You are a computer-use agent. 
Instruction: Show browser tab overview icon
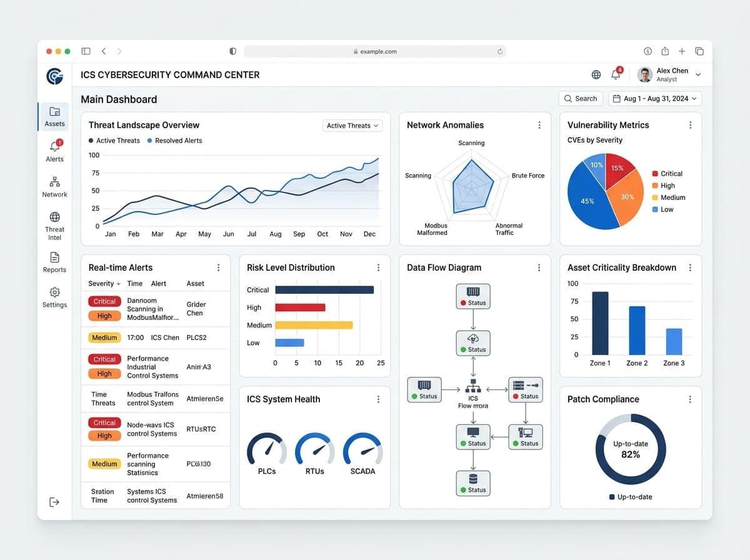pos(699,51)
